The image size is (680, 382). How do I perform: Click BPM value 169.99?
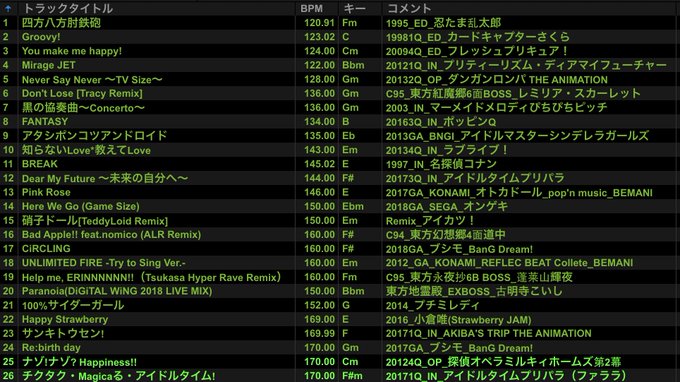point(319,333)
